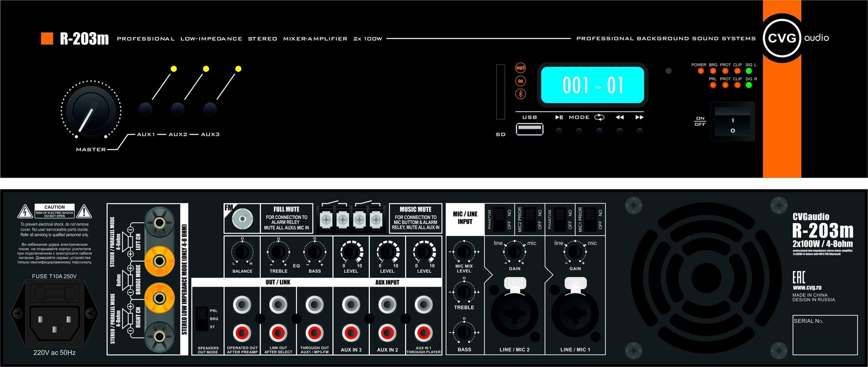Image resolution: width=868 pixels, height=367 pixels.
Task: Click the exclamation warning triangle
Action: point(84,212)
